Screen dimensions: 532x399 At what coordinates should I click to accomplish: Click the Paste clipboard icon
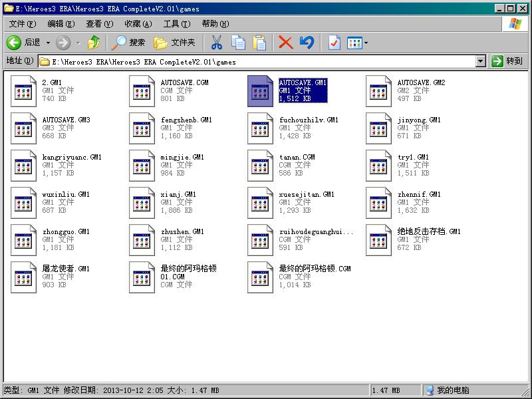[x=259, y=43]
